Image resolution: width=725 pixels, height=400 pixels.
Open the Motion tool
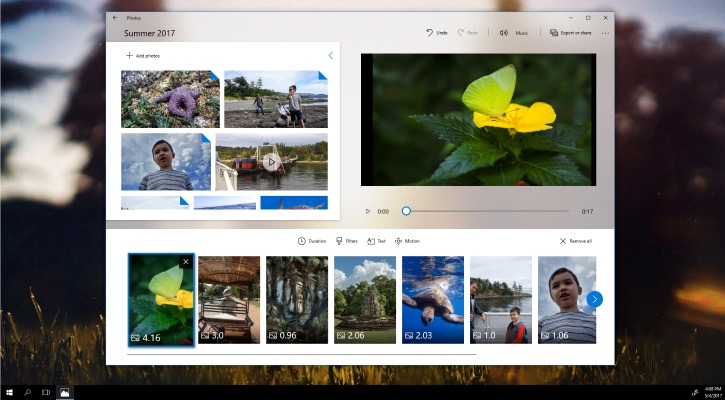coord(407,241)
